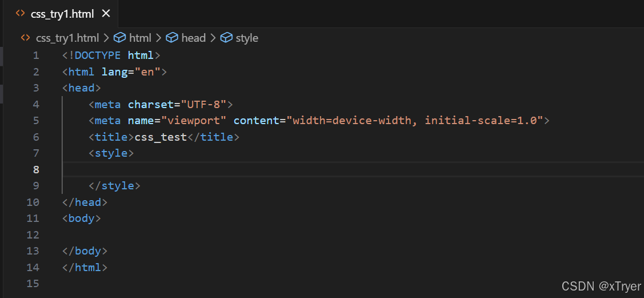Click the cube icon beside style breadcrumb
644x298 pixels.
pos(226,38)
